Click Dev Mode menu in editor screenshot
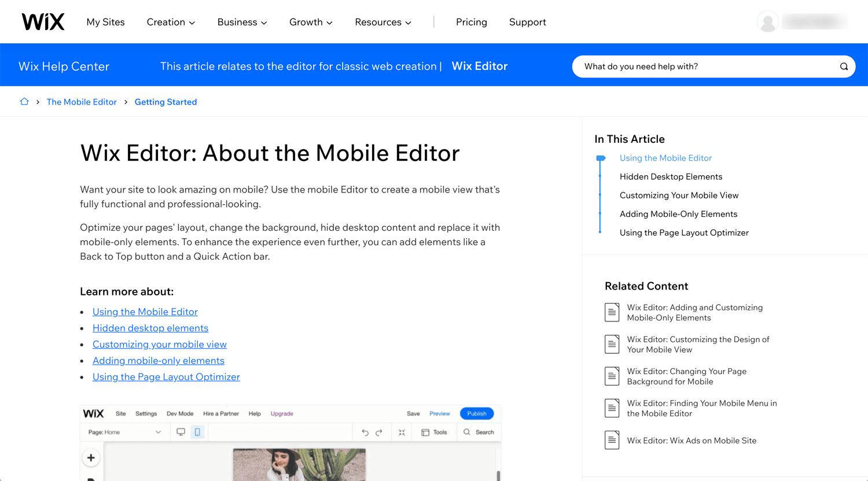This screenshot has height=481, width=868. click(180, 414)
